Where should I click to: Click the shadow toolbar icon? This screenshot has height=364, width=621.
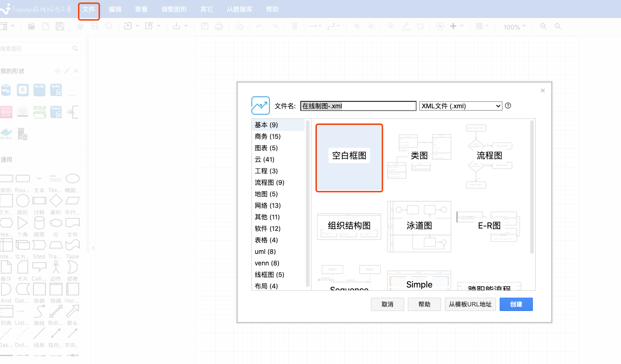point(420,26)
